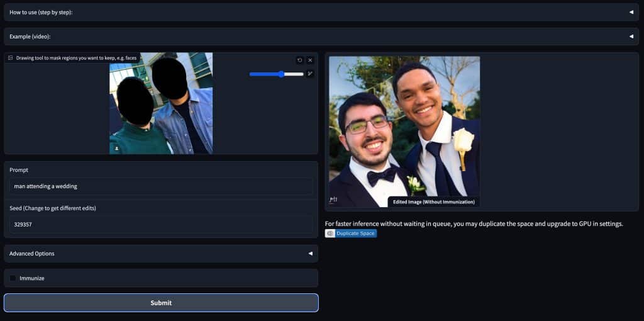The width and height of the screenshot is (644, 321).
Task: Focus the Seed input field
Action: click(x=161, y=224)
